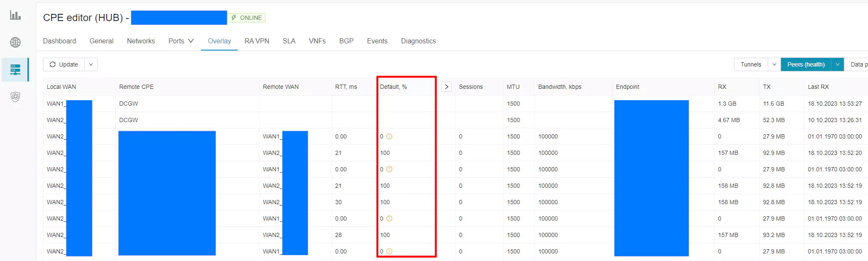Switch to the Dashboard tab
Screen dimensions: 868x261
59,41
